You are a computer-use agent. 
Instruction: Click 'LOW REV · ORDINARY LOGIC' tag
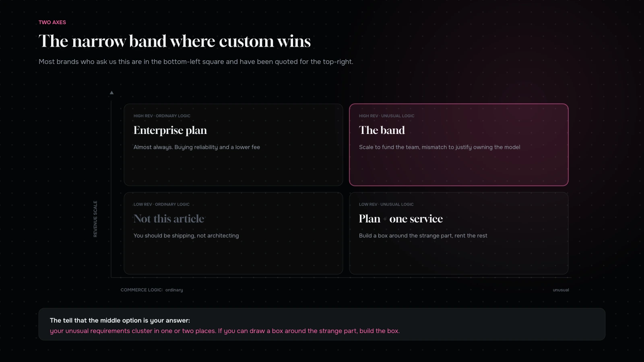161,204
